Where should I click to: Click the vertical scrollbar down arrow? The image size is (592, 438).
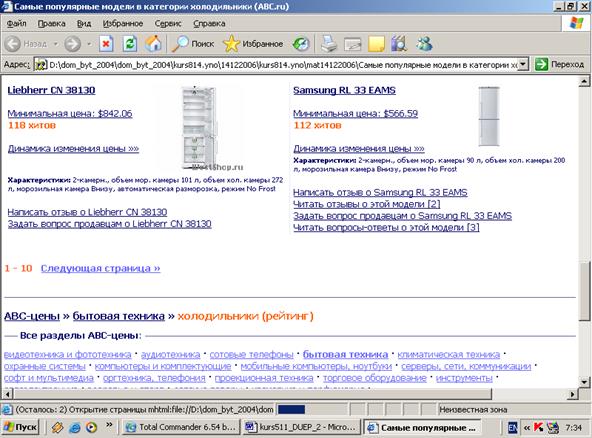(584, 382)
